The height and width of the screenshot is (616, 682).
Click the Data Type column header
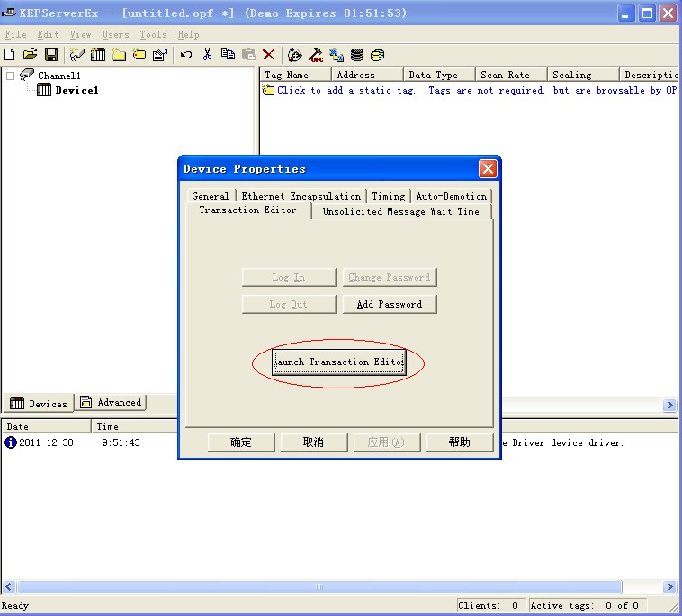coord(439,75)
